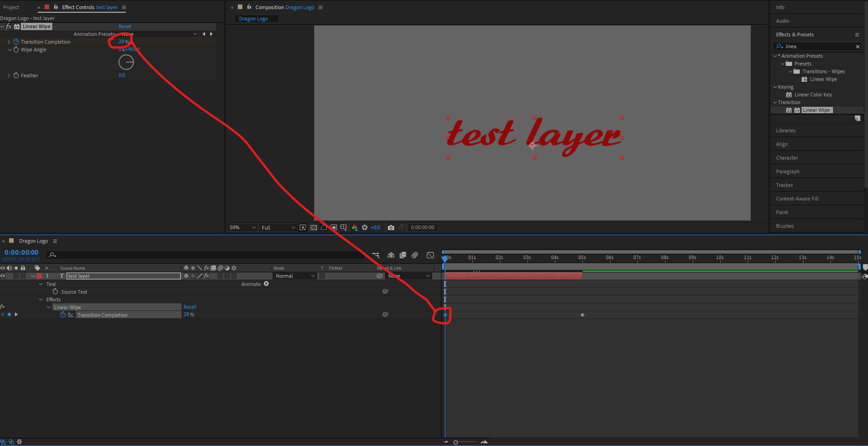The width and height of the screenshot is (868, 446).
Task: Open the Normal blend mode dropdown
Action: 295,276
